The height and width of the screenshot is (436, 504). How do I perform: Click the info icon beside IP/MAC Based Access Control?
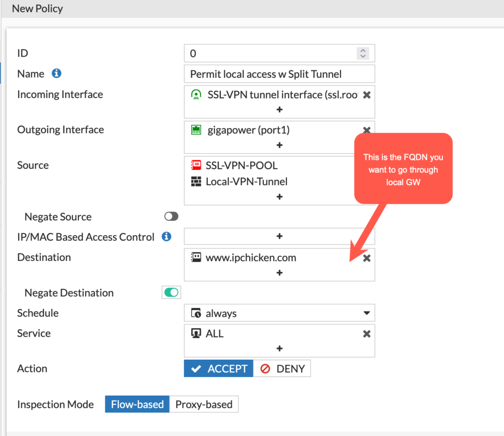tap(166, 237)
